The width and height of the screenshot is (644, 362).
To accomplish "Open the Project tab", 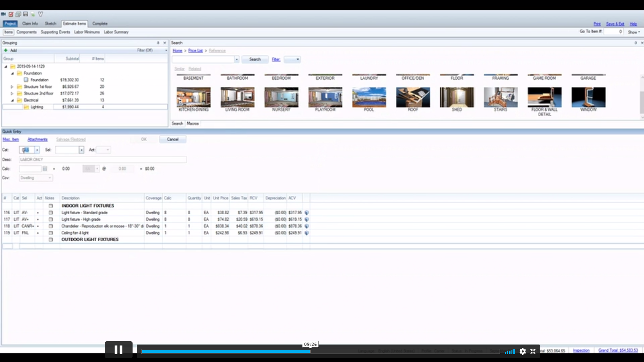I will [10, 24].
